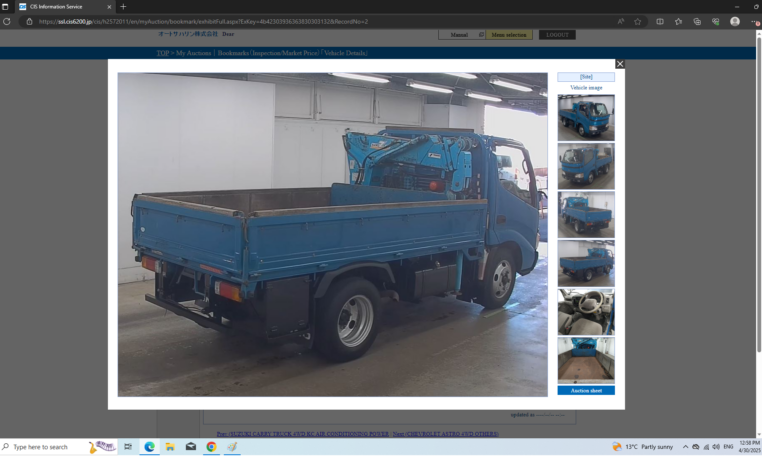Open the weather widget showing 13°C

point(642,447)
